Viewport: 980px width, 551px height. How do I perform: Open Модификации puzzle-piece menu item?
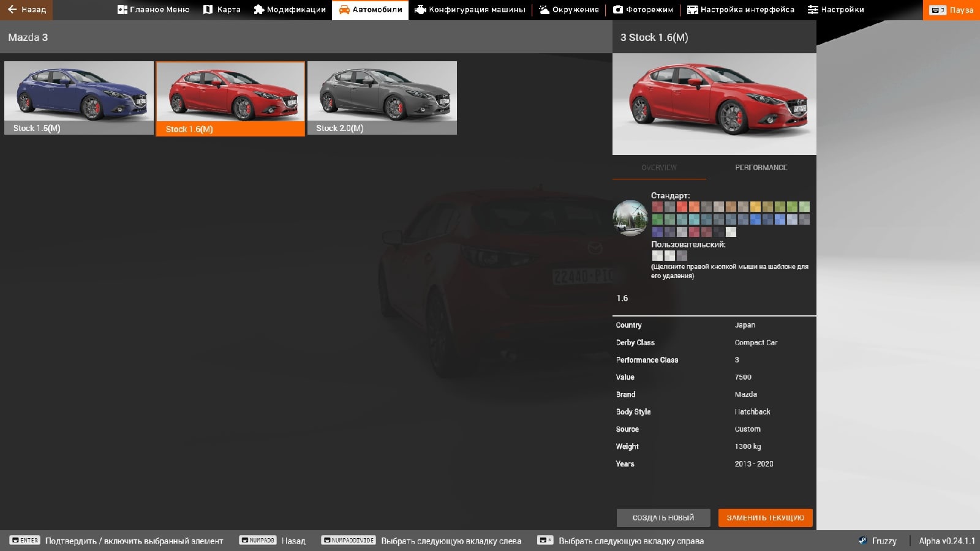[290, 10]
